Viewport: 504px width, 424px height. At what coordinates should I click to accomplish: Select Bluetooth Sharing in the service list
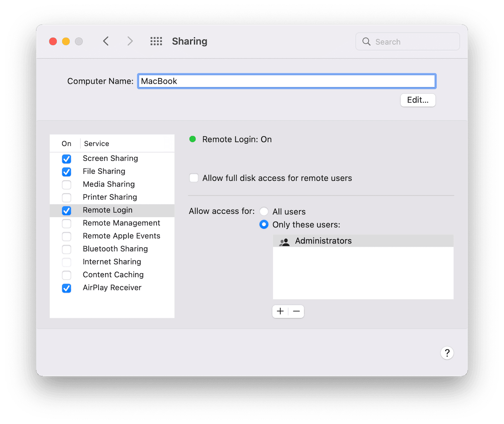(x=115, y=249)
